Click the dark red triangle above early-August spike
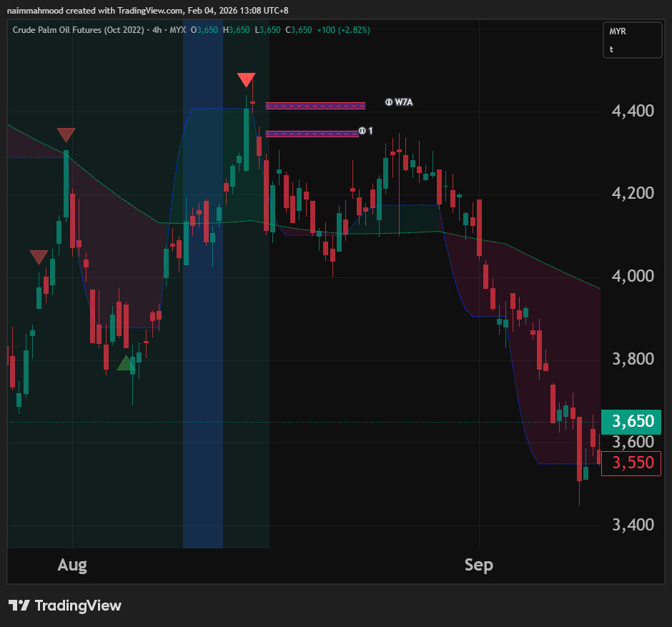 66,134
